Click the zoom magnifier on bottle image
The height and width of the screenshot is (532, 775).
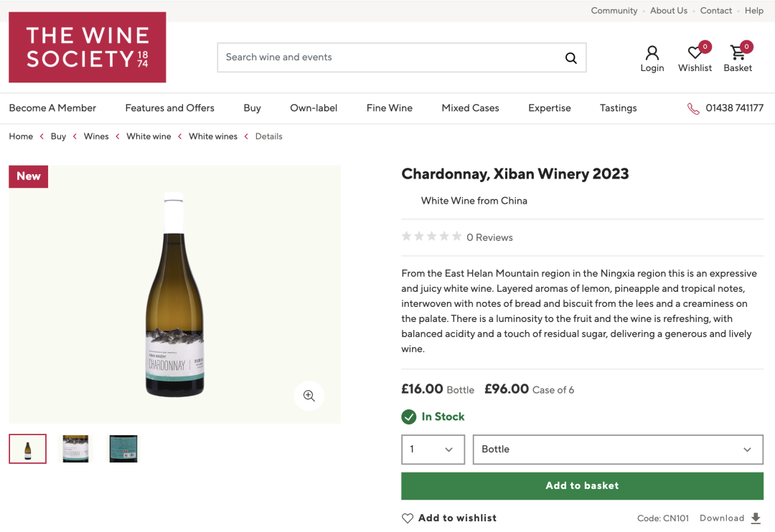[309, 396]
